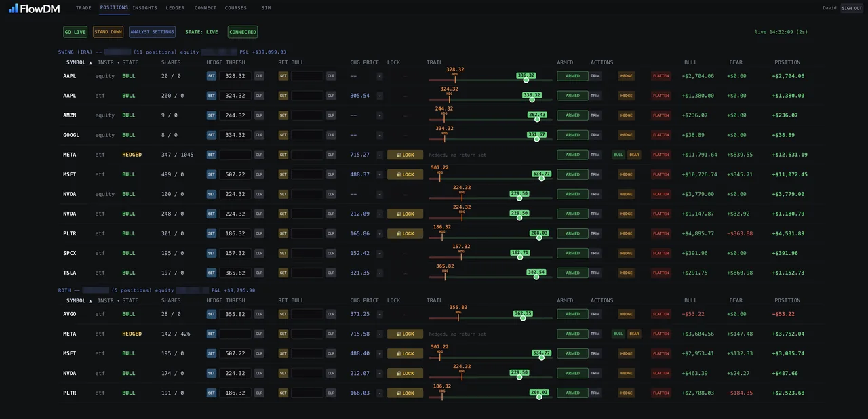This screenshot has width=868, height=419.
Task: Toggle ARMED for ROTH PLTR row
Action: (572, 393)
